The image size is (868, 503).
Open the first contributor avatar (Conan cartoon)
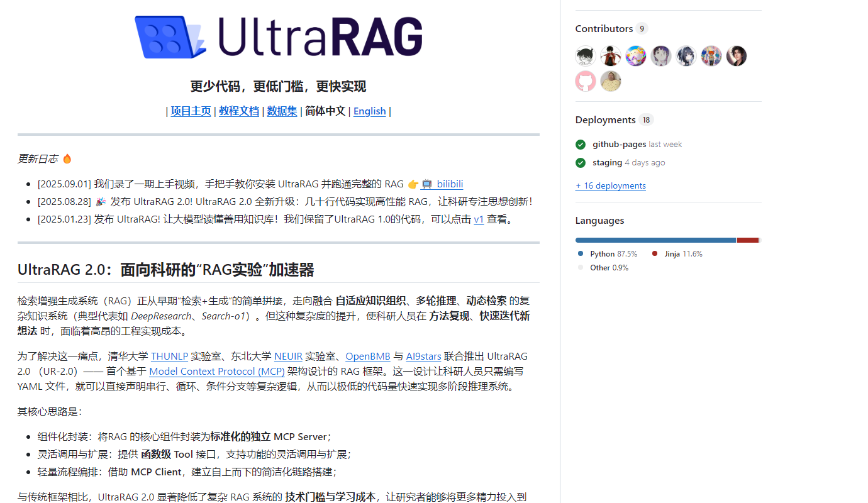point(585,55)
